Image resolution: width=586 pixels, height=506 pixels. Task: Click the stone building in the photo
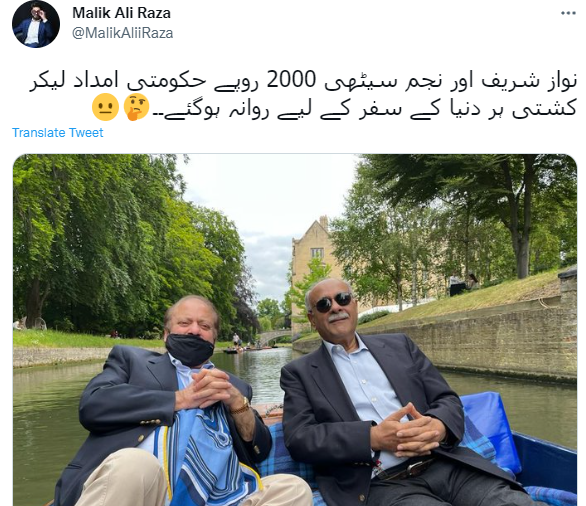tap(314, 263)
